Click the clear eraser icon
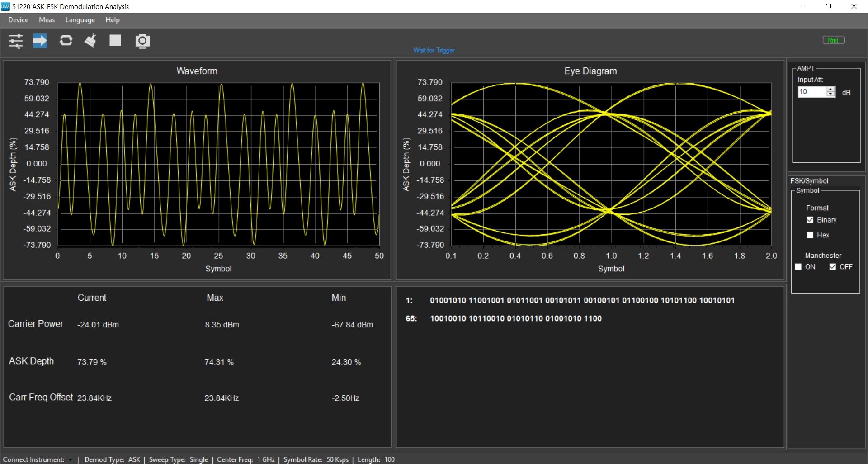868x464 pixels. (x=90, y=41)
